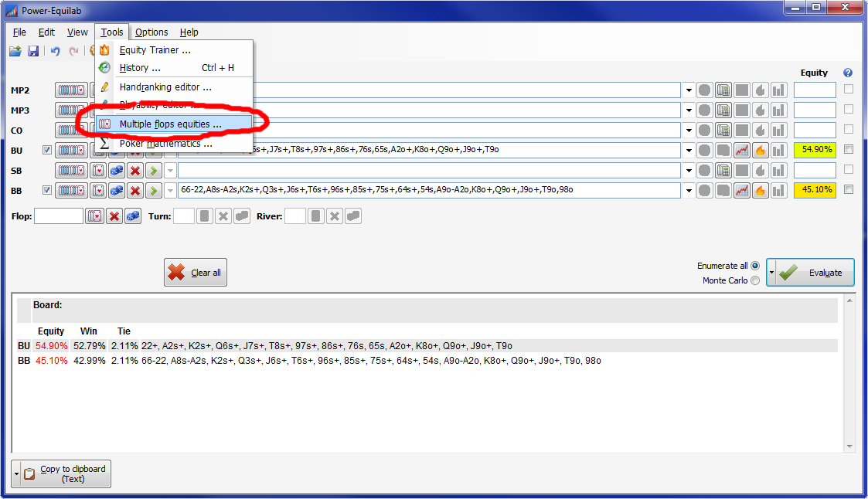Tick the checkbox right of 45.10% equity
868x499 pixels.
(x=849, y=189)
